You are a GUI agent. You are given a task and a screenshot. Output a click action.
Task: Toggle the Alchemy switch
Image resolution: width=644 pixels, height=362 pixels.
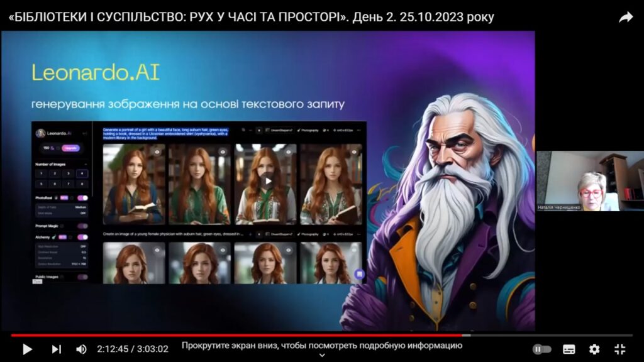click(x=82, y=237)
